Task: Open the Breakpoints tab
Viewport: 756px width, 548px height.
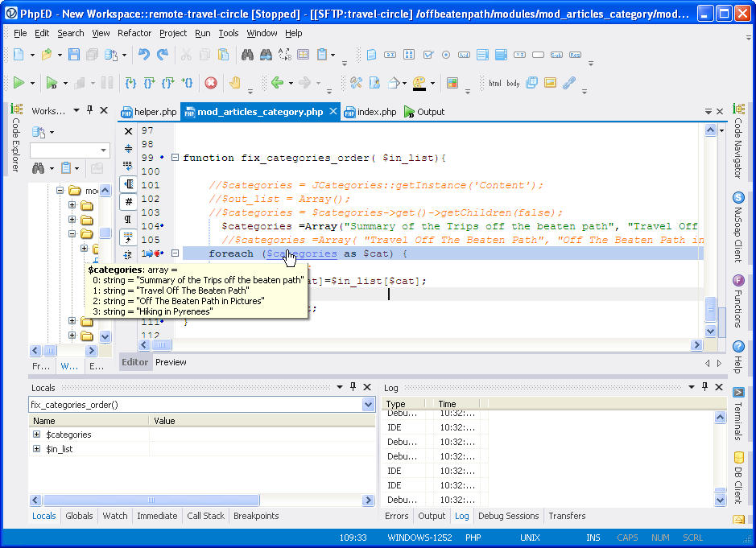Action: click(x=256, y=516)
